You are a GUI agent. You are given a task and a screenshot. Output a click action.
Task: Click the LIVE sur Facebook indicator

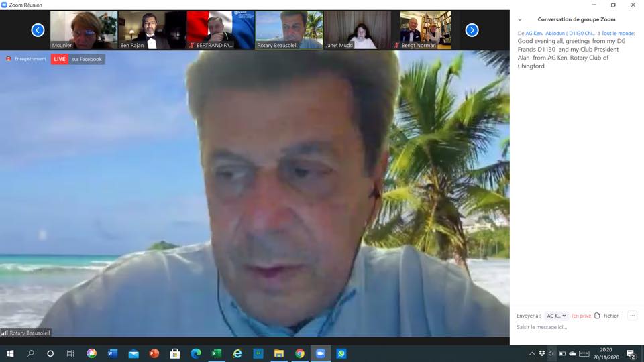pos(78,59)
